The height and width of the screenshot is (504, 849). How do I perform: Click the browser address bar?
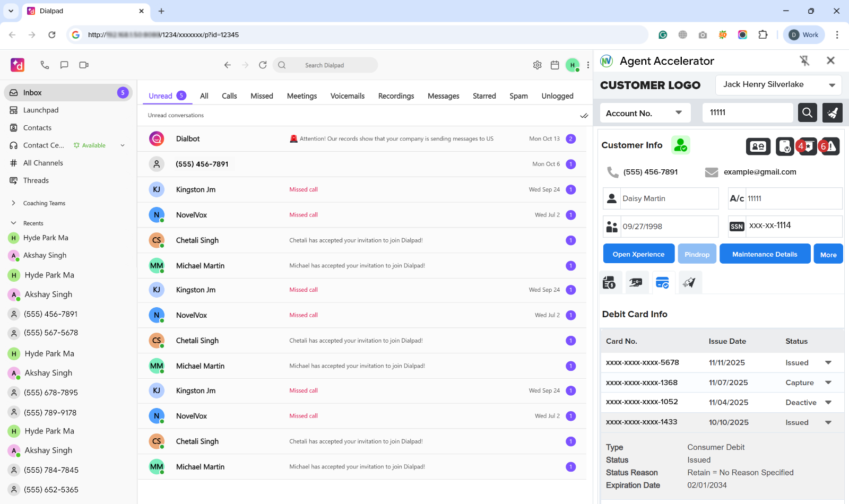pyautogui.click(x=357, y=34)
